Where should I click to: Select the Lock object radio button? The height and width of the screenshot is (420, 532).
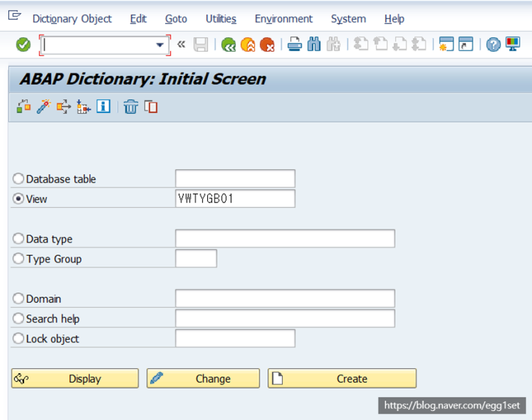[x=18, y=339]
